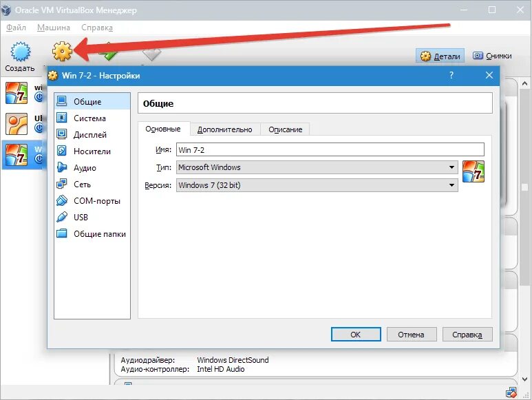This screenshot has height=400, width=532.
Task: Click the Детали view button
Action: (440, 56)
